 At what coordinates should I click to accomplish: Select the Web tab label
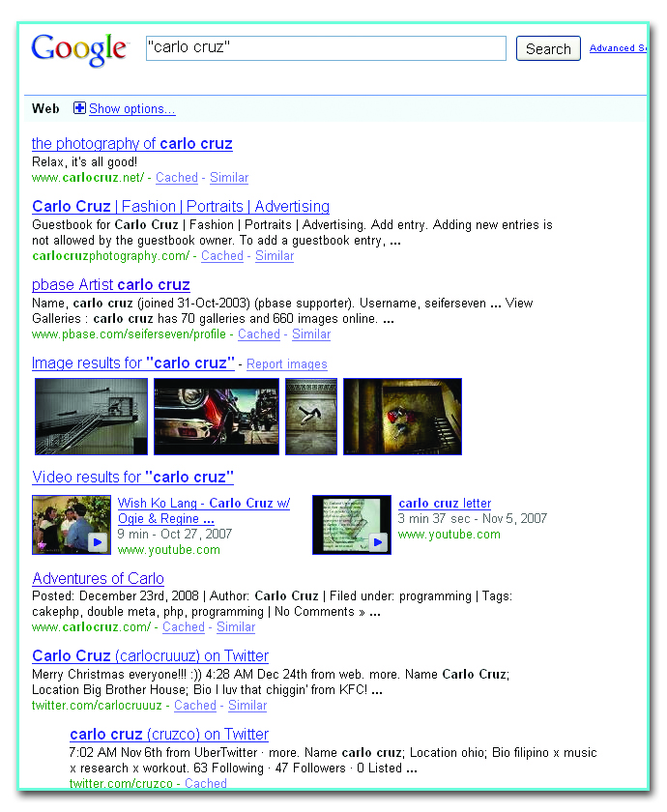pos(45,108)
